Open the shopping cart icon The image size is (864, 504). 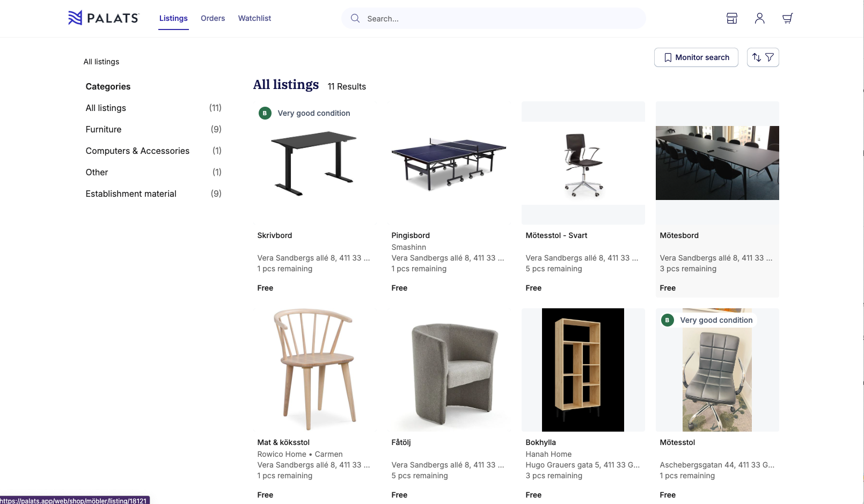click(787, 18)
